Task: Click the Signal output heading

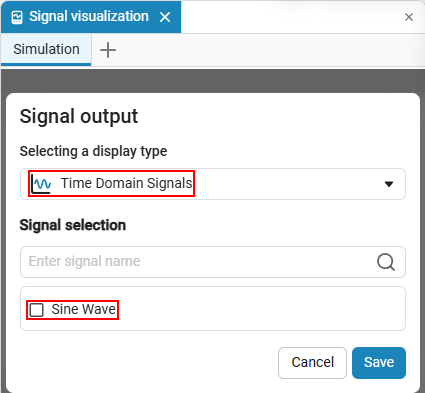Action: coord(79,116)
